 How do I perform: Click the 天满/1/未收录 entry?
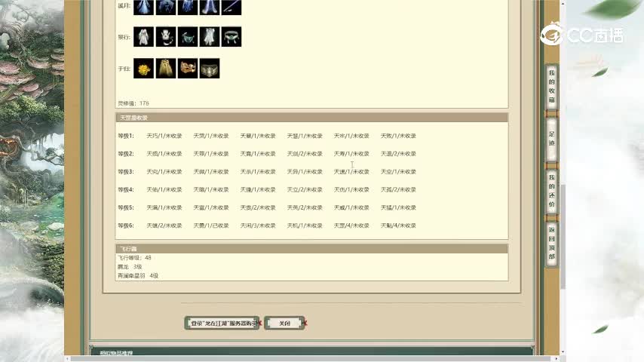(164, 207)
